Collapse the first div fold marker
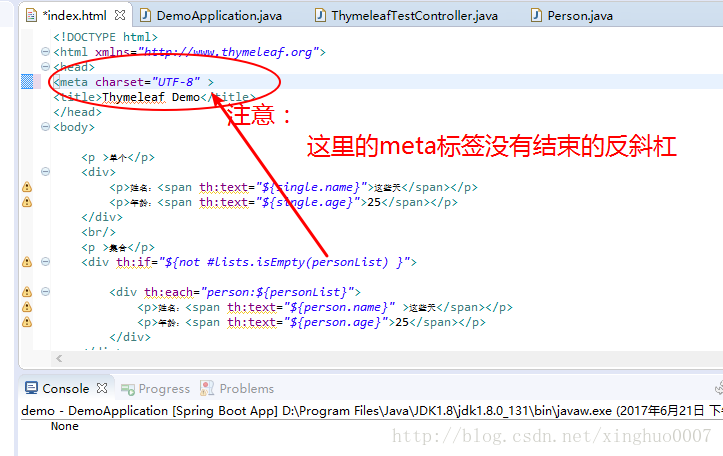 (x=45, y=172)
